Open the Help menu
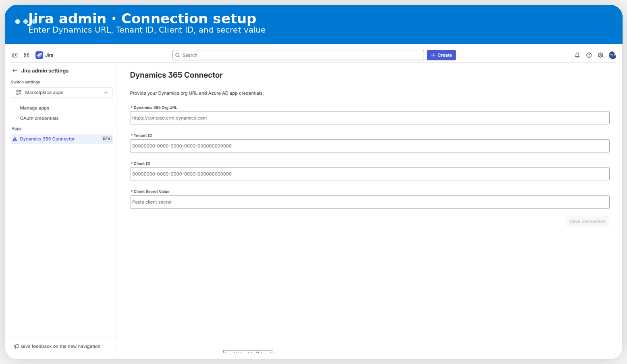 point(589,55)
